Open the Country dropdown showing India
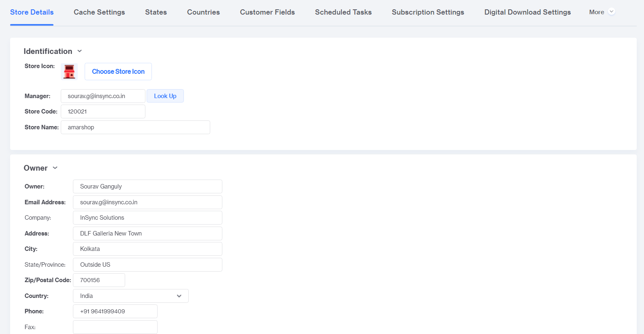Viewport: 644px width, 334px height. click(x=130, y=296)
